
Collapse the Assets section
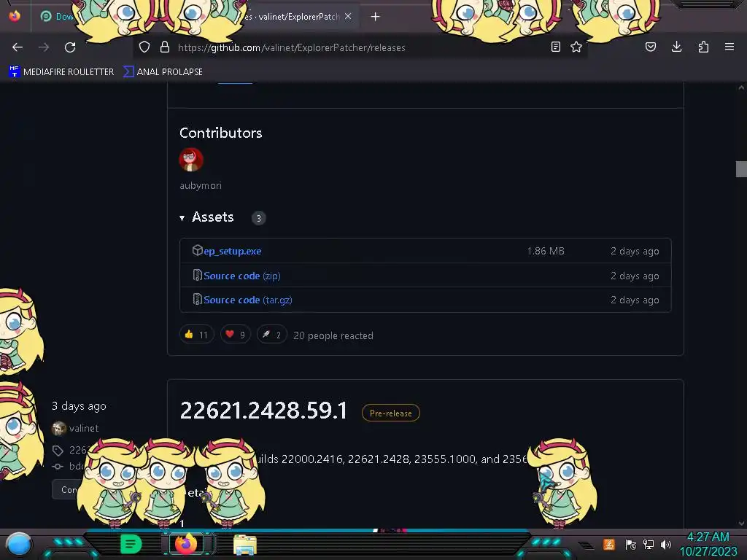(x=206, y=217)
